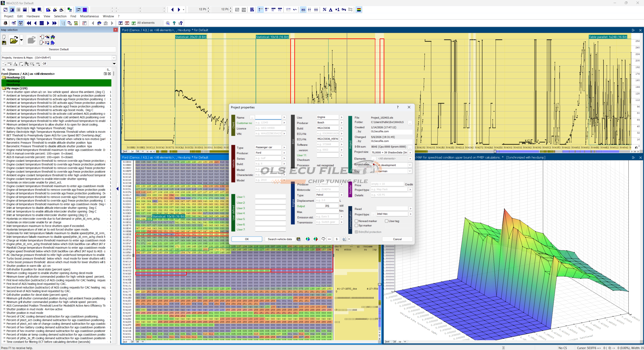The height and width of the screenshot is (350, 644).
Task: Increase the first 12 Pt font size spinner
Action: tap(208, 8)
